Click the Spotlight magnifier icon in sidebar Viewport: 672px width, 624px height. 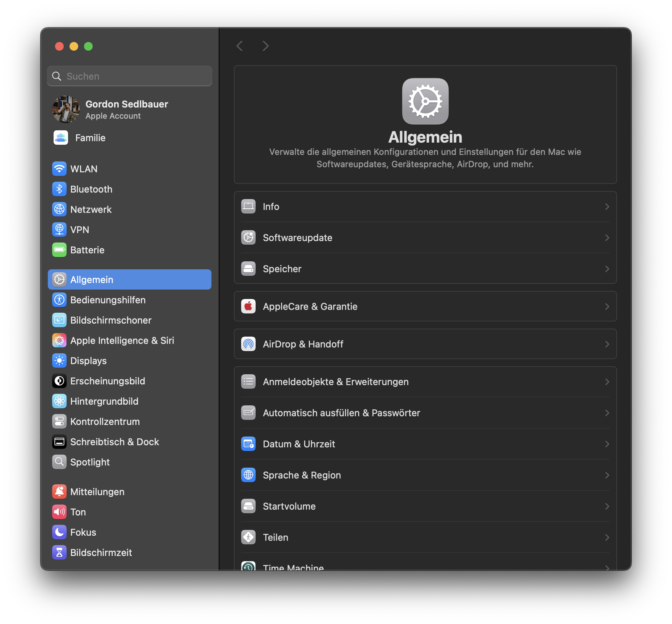pyautogui.click(x=59, y=462)
